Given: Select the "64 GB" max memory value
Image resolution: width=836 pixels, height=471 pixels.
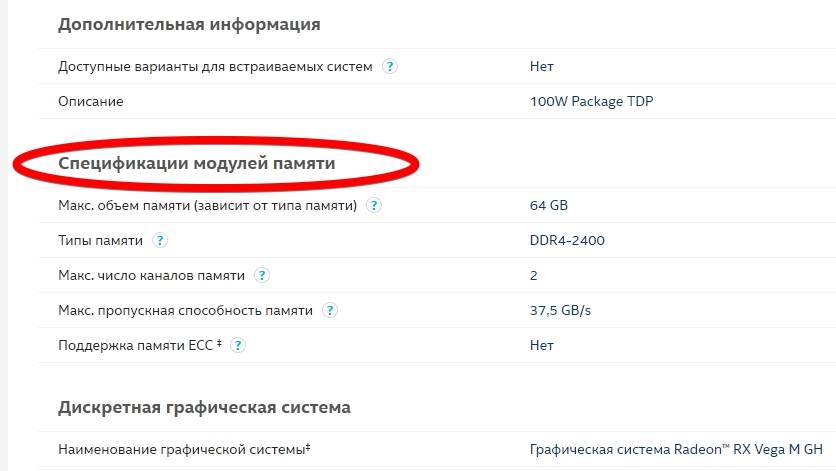Looking at the screenshot, I should [x=548, y=206].
